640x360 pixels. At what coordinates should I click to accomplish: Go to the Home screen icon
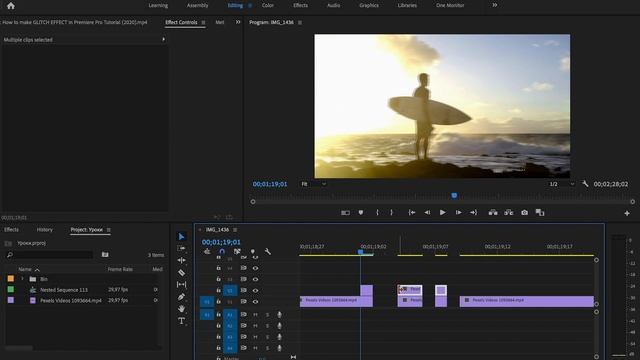pyautogui.click(x=11, y=6)
